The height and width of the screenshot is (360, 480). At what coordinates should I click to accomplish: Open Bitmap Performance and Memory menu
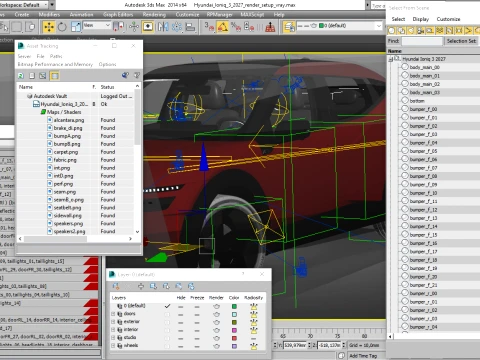click(55, 64)
